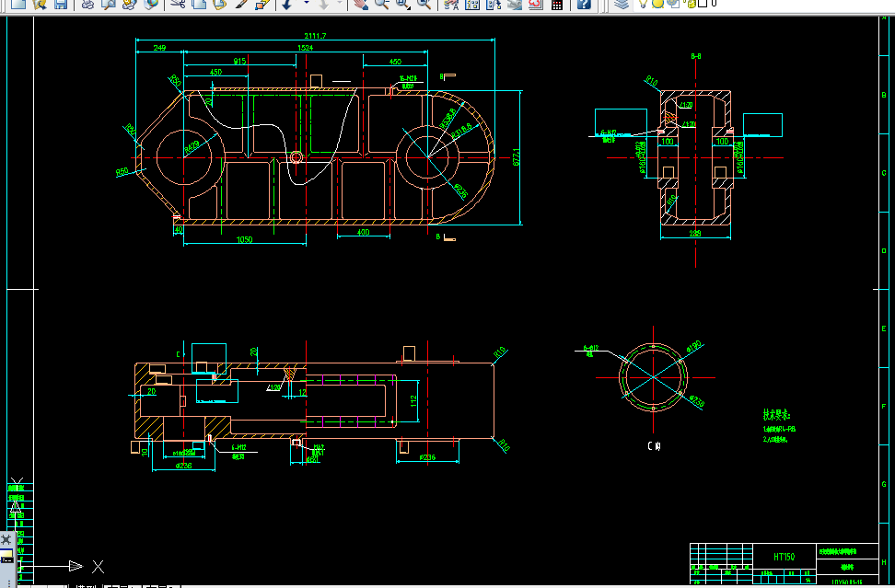Open Layer Properties Manager stack icon
The height and width of the screenshot is (588, 895).
(622, 4)
